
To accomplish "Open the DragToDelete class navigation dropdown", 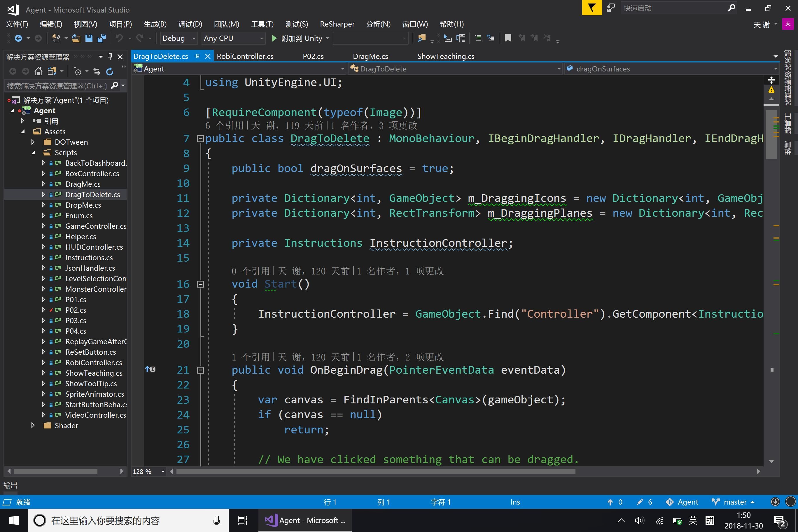I will pos(455,69).
